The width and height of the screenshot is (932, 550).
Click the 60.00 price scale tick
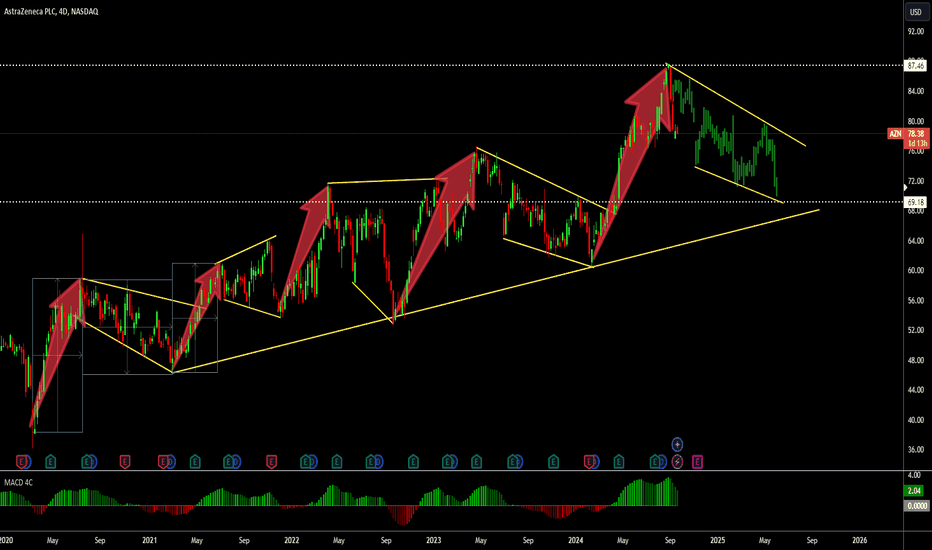pyautogui.click(x=916, y=271)
